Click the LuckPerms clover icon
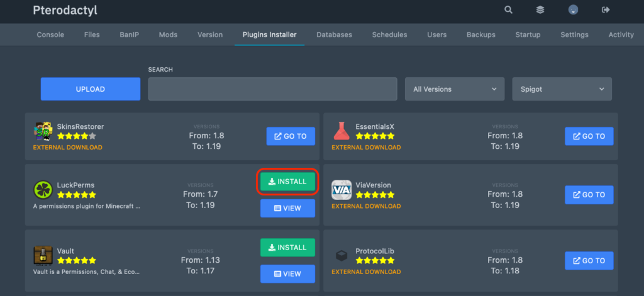The width and height of the screenshot is (644, 296). [43, 190]
